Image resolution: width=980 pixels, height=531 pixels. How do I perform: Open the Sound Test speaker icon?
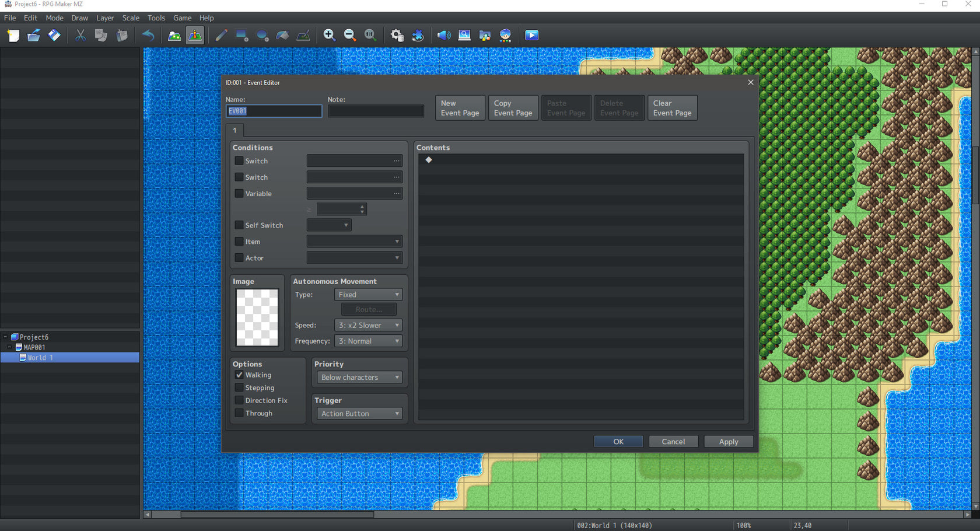443,35
